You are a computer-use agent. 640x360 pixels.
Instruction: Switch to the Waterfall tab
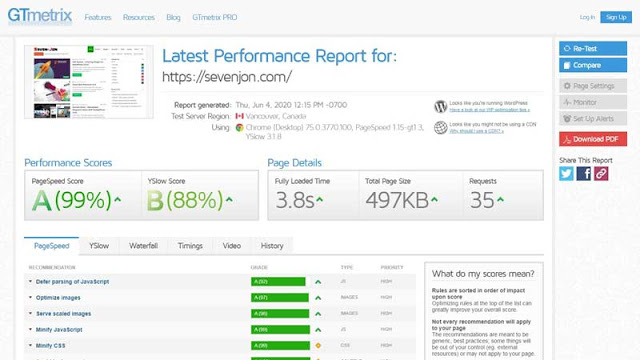143,246
